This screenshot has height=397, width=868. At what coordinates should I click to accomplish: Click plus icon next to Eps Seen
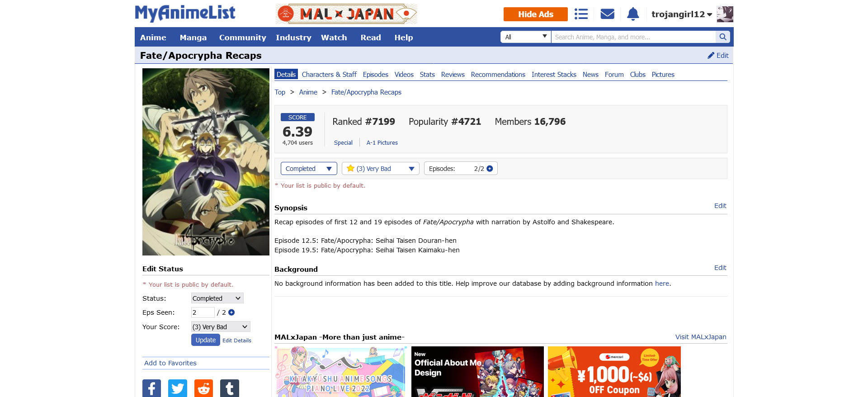(231, 312)
